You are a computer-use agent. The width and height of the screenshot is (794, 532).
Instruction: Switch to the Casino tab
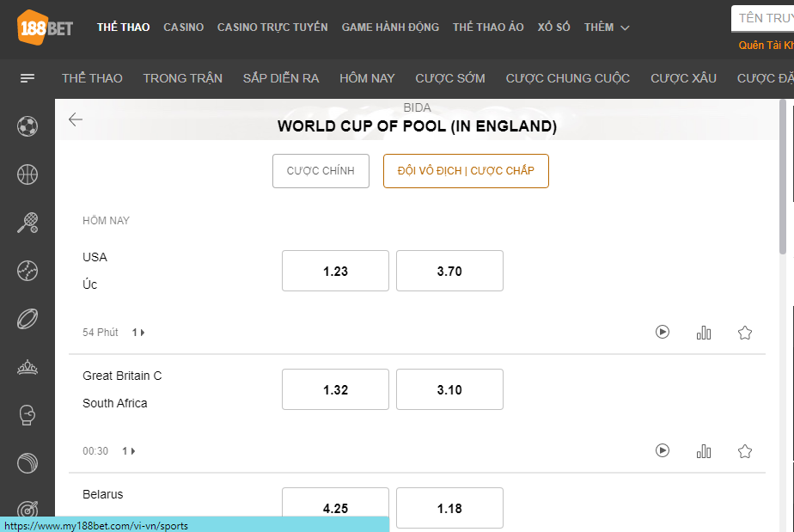click(x=183, y=28)
